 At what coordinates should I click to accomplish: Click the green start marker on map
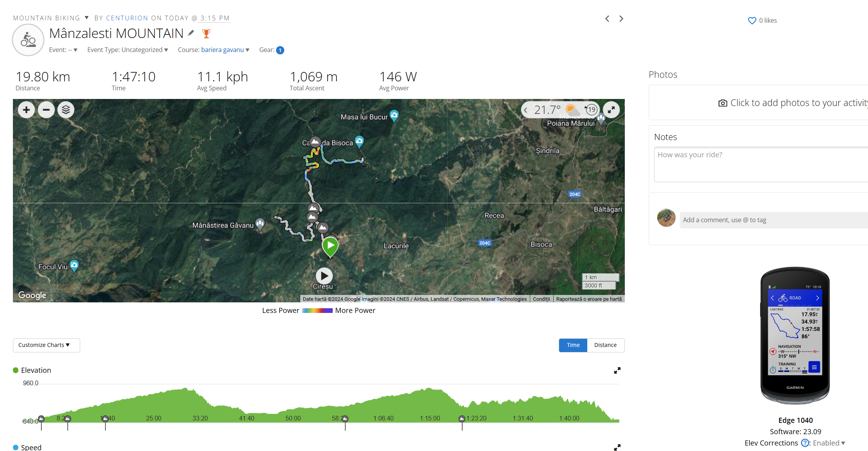pyautogui.click(x=330, y=247)
